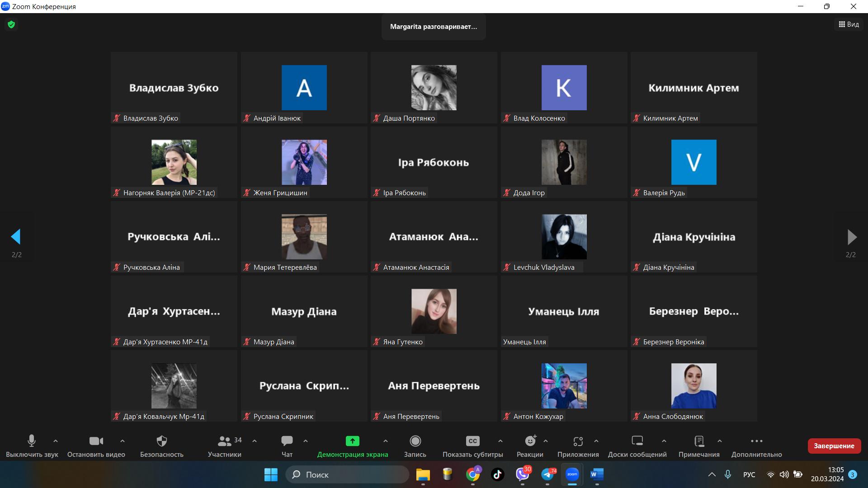Expand screen share options chevron
This screenshot has height=488, width=868.
pyautogui.click(x=386, y=441)
